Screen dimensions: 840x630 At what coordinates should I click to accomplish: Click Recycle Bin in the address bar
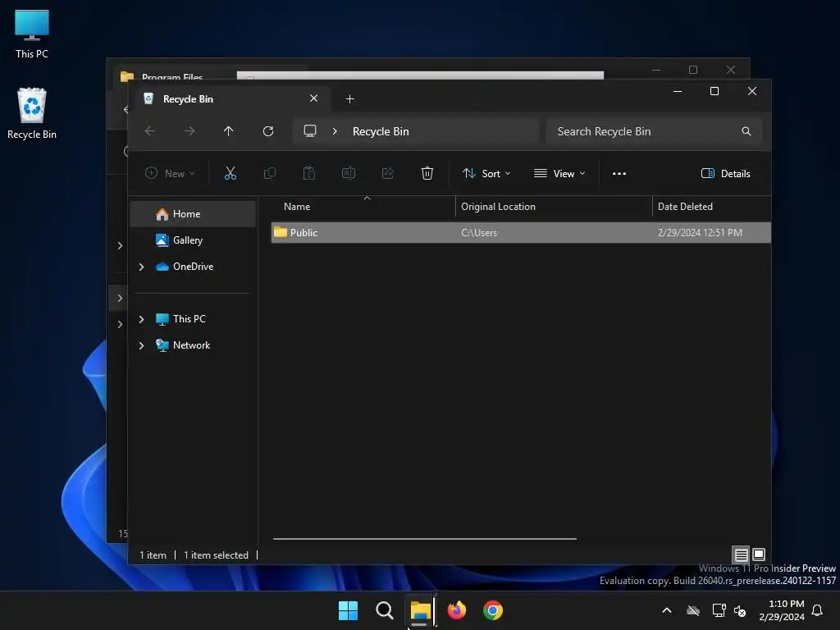click(381, 132)
